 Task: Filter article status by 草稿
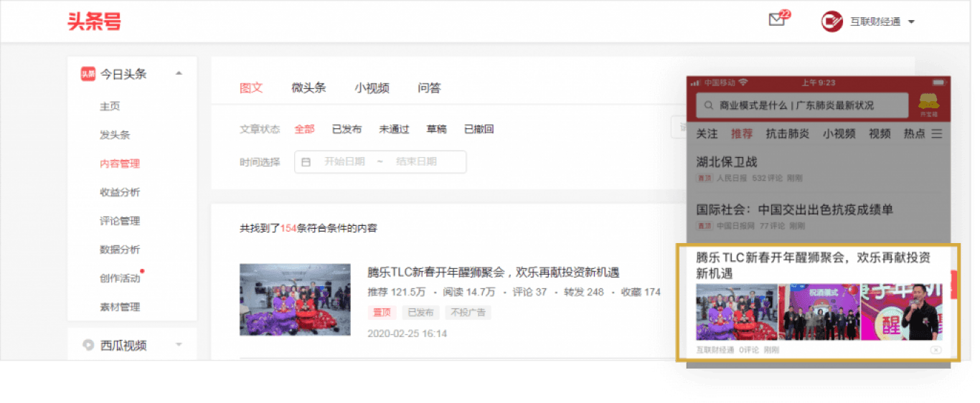coord(436,129)
